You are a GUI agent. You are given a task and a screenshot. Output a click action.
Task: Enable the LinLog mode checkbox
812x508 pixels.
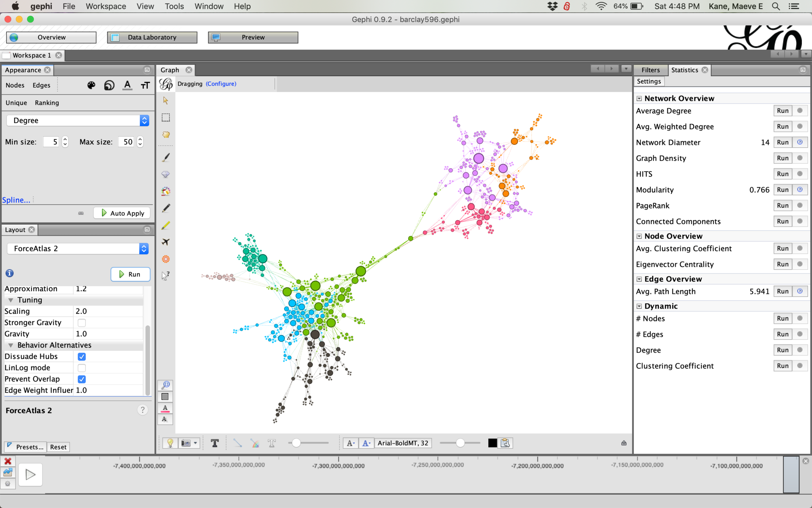pyautogui.click(x=82, y=368)
